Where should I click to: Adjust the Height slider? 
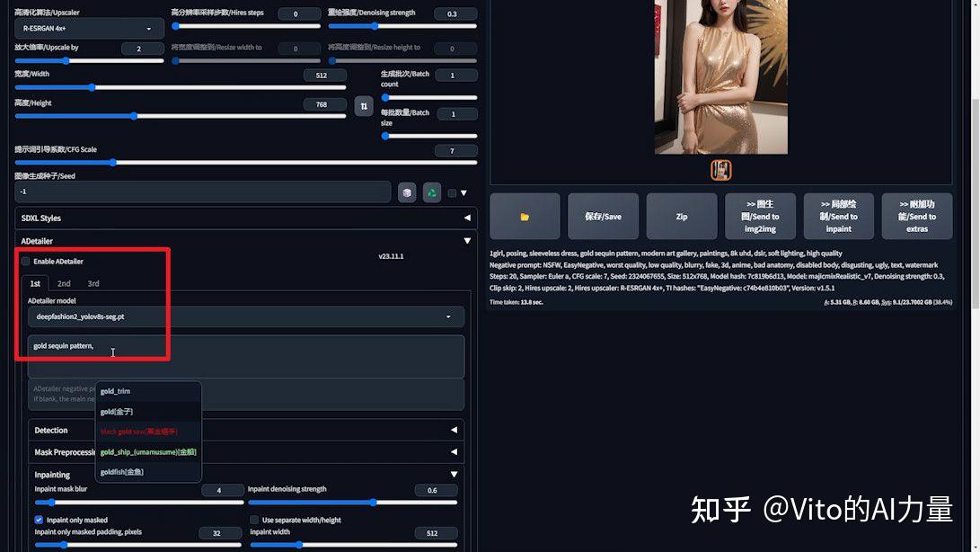[x=180, y=116]
